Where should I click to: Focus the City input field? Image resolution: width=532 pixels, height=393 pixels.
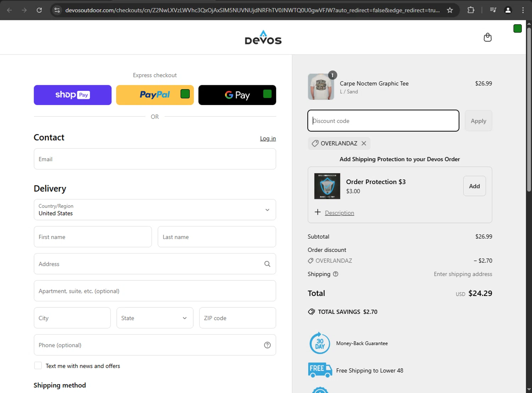72,318
